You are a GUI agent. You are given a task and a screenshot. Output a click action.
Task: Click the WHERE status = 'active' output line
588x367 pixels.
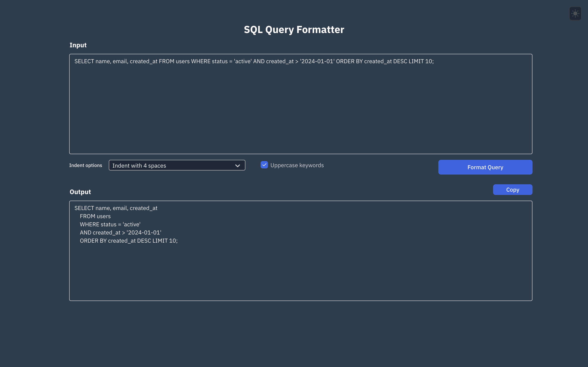pyautogui.click(x=110, y=224)
